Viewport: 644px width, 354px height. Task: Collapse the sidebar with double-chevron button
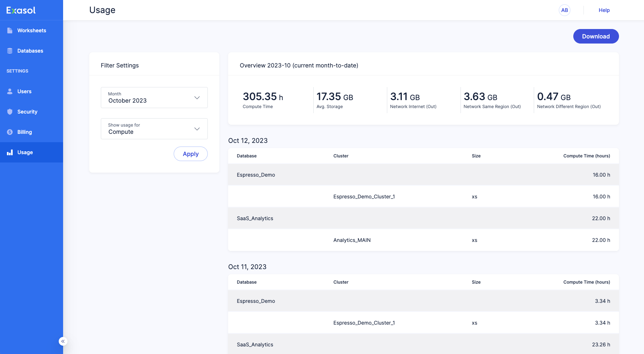(63, 341)
